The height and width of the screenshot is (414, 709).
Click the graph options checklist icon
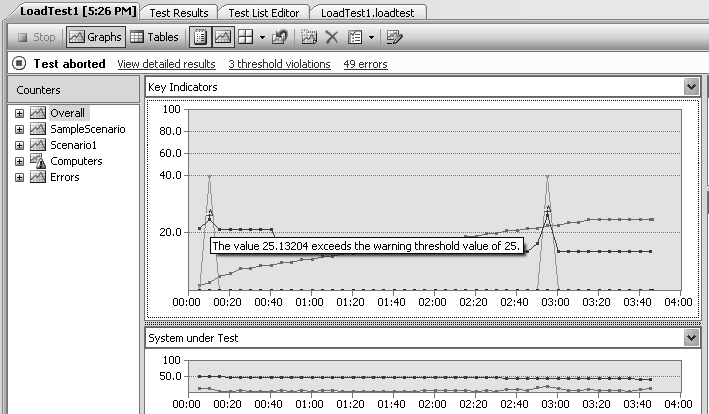[355, 37]
